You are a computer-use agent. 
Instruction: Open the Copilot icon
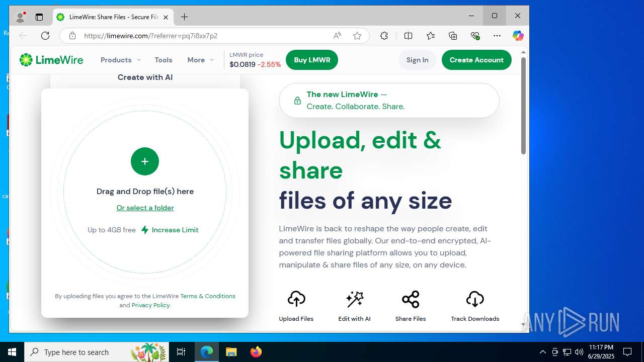(518, 36)
